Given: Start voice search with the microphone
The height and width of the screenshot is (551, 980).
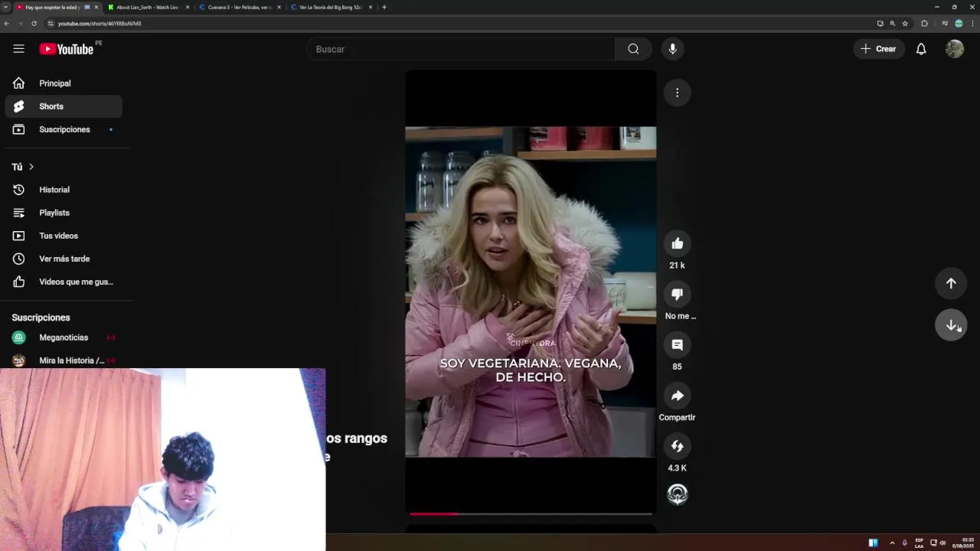Looking at the screenshot, I should [x=672, y=49].
